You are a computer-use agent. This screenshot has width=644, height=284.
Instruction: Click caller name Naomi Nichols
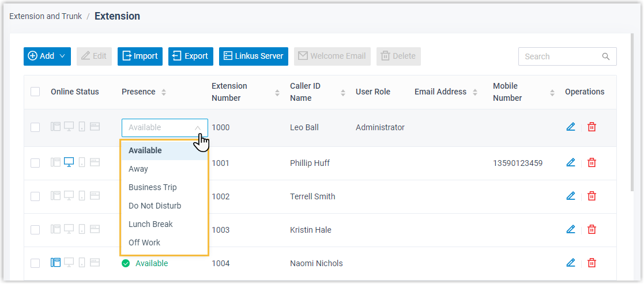317,263
